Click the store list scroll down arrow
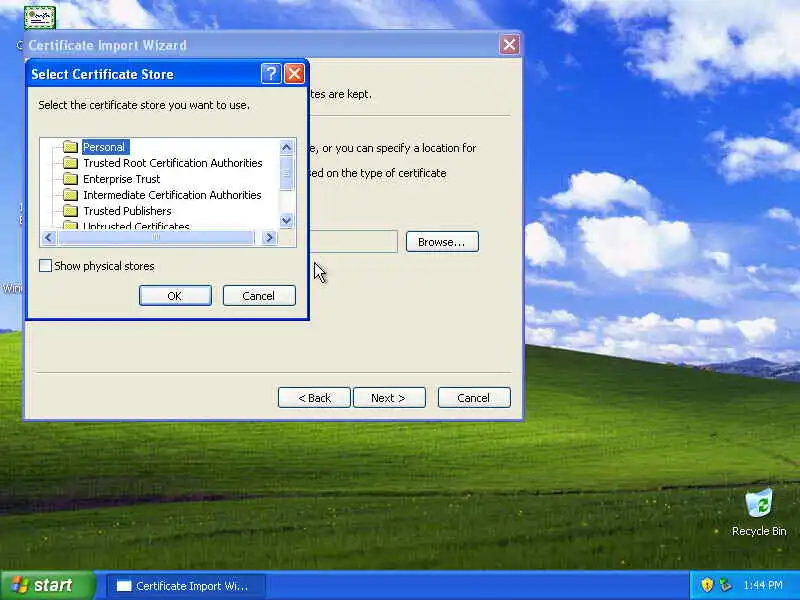The image size is (800, 600). (x=286, y=220)
